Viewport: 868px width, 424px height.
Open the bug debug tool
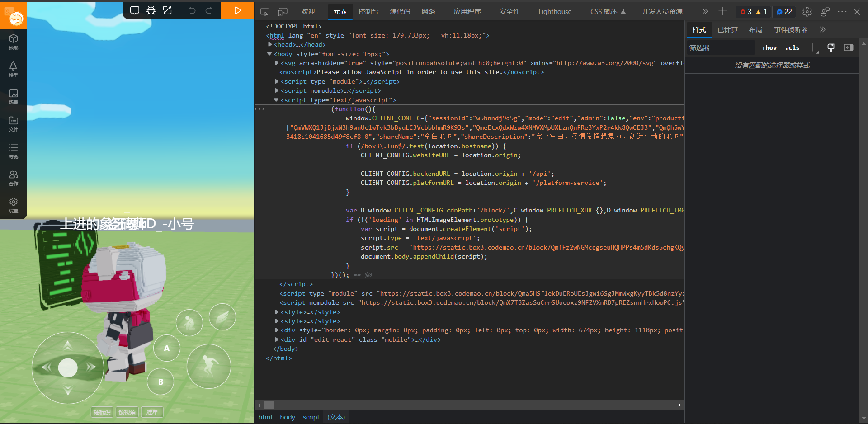(151, 10)
